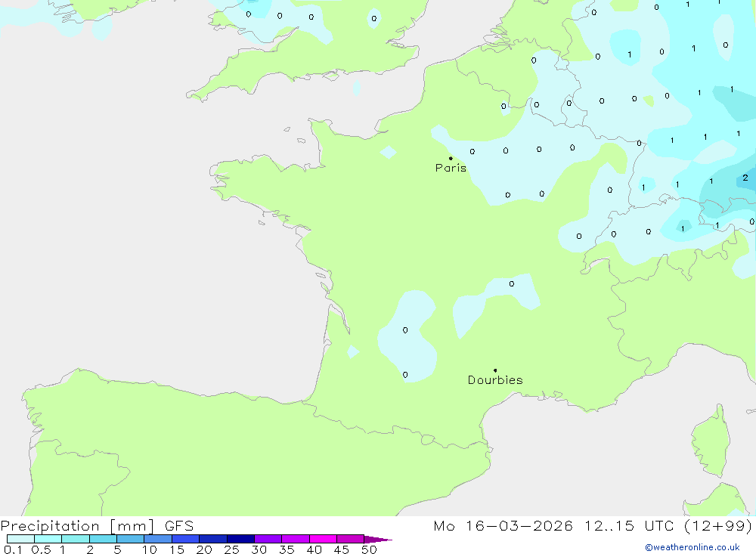Viewport: 756px width, 554px height.
Task: Pick the legend swatch between 20 and 25
Action: [213, 539]
